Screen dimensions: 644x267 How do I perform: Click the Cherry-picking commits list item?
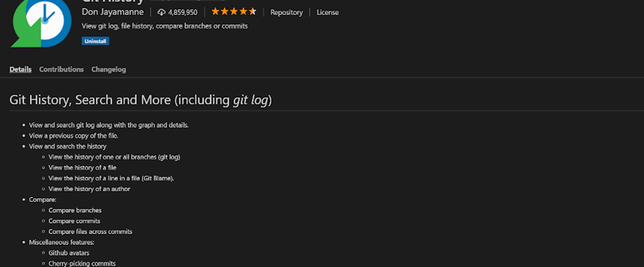pos(82,263)
